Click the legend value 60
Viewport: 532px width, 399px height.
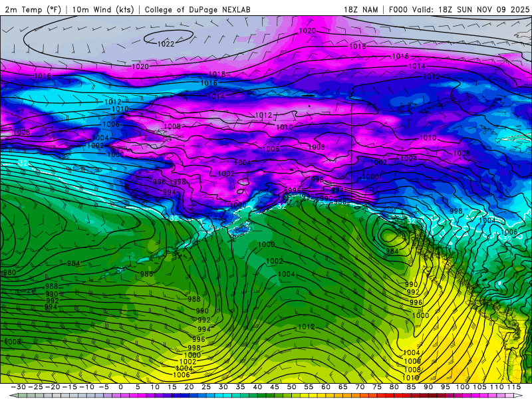tap(326, 387)
